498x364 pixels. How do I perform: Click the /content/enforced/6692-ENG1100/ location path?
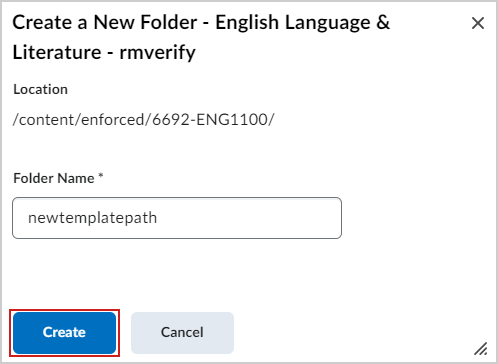[143, 119]
